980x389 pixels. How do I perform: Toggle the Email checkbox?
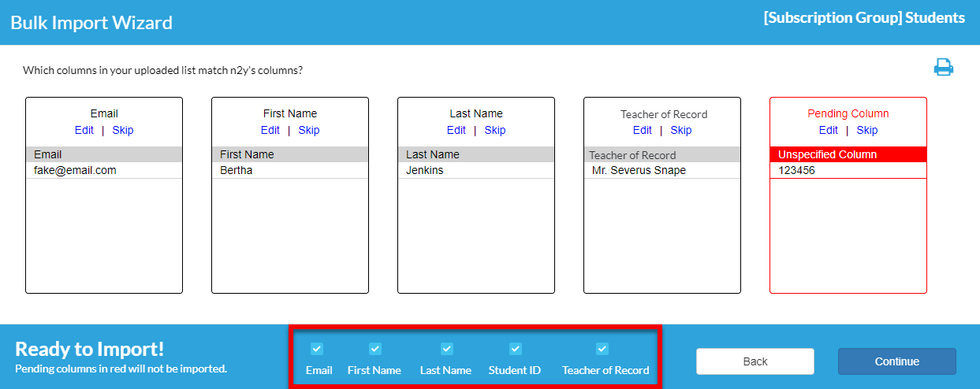pyautogui.click(x=317, y=349)
